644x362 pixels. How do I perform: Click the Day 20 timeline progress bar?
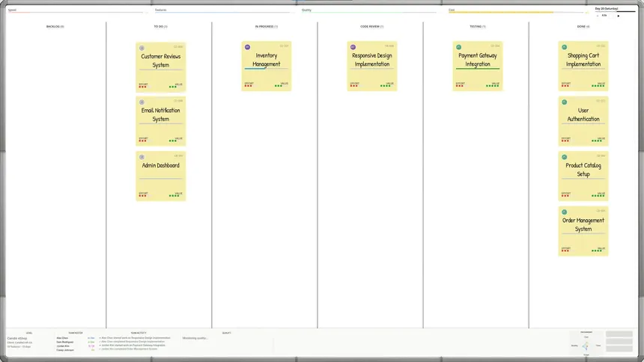[x=615, y=11]
